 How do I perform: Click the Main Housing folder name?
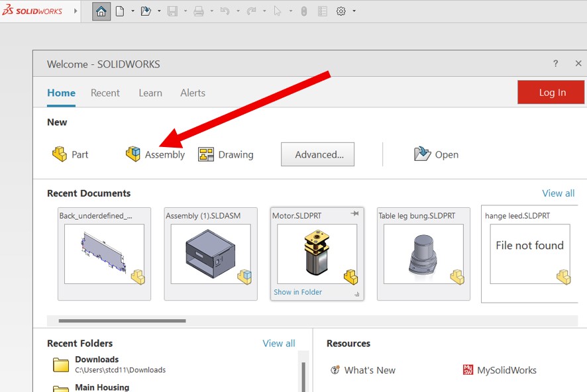pyautogui.click(x=102, y=387)
